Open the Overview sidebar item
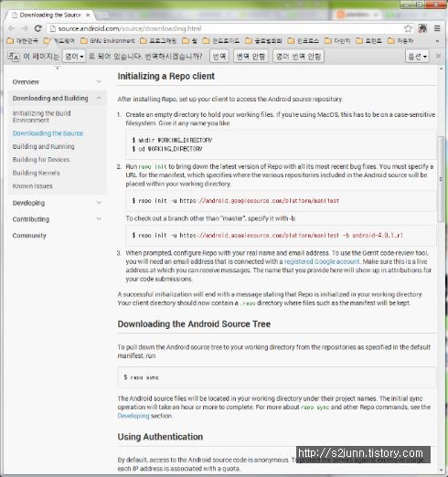This screenshot has height=477, width=448. point(26,82)
